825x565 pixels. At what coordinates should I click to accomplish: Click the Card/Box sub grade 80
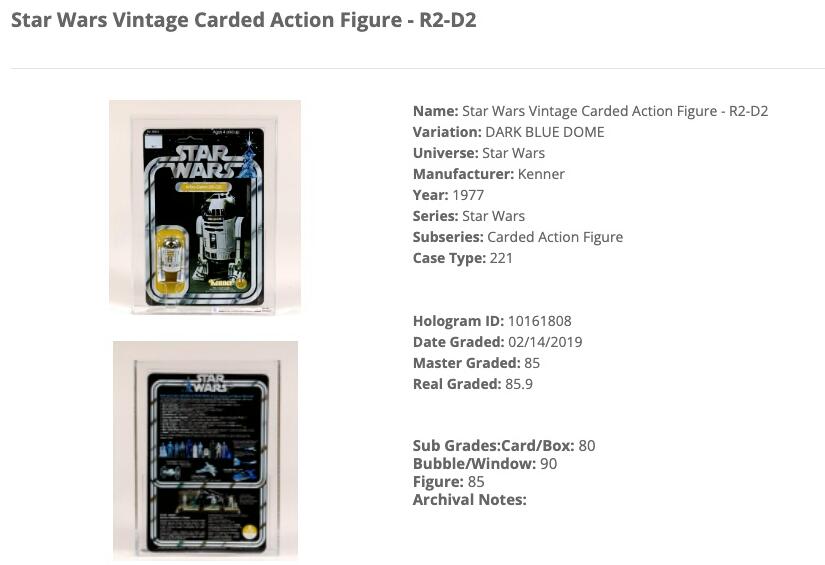coord(586,446)
